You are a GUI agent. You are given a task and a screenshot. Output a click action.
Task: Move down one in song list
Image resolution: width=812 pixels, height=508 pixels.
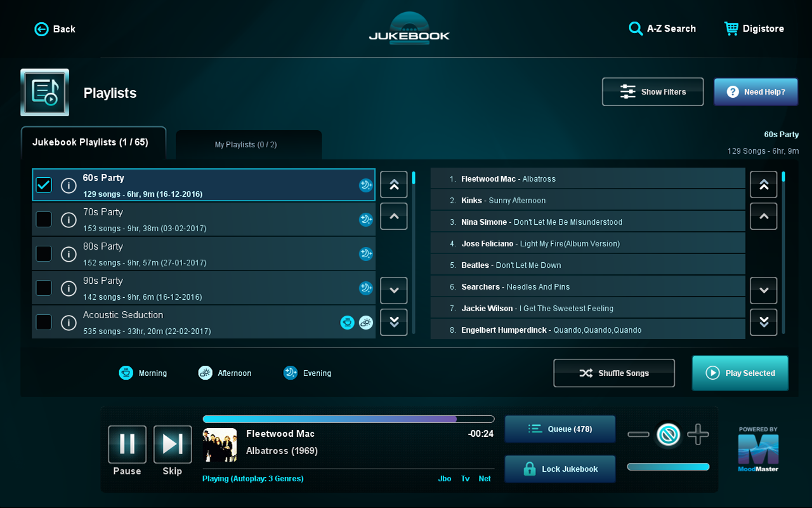(x=764, y=290)
